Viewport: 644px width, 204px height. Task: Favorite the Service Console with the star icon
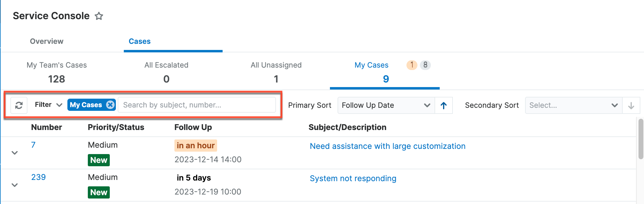tap(99, 16)
